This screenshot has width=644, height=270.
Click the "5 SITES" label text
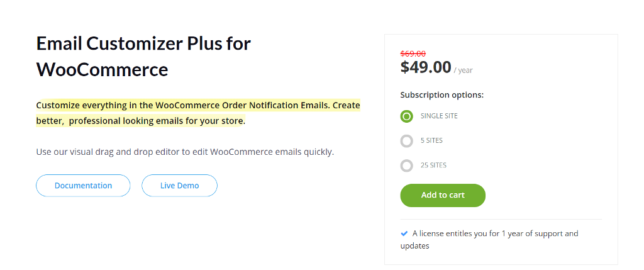(x=431, y=141)
